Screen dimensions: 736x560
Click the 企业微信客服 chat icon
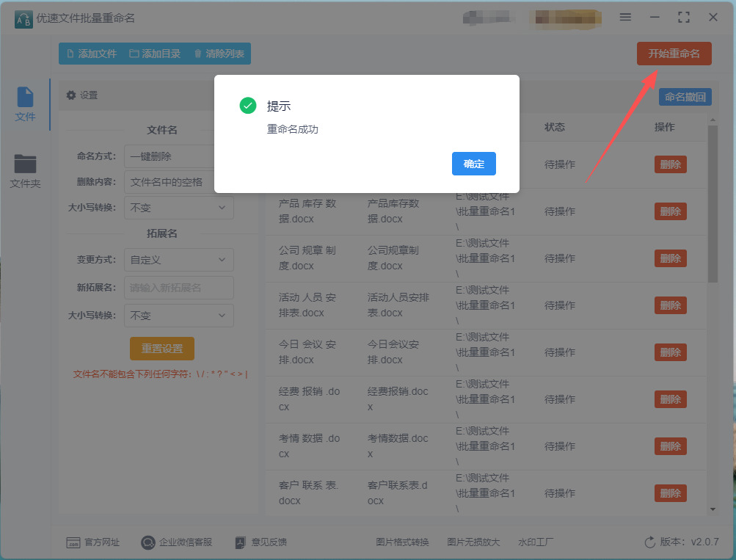click(147, 542)
